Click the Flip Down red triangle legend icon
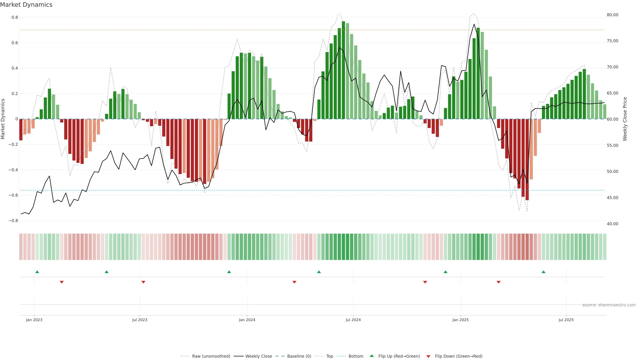644x362 pixels. 428,356
